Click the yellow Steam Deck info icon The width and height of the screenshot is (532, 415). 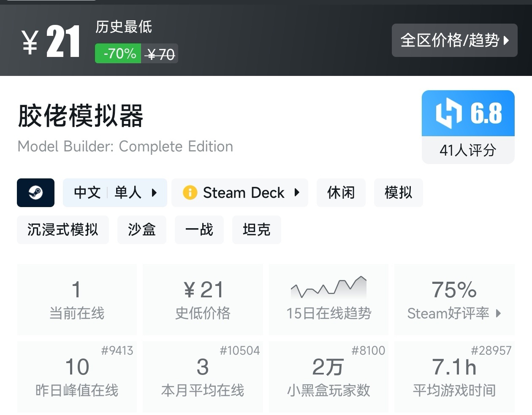190,193
